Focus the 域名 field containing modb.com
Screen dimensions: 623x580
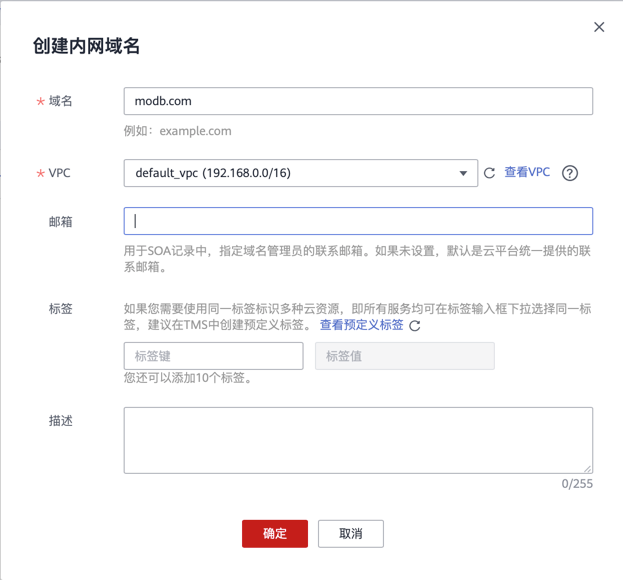click(x=358, y=101)
